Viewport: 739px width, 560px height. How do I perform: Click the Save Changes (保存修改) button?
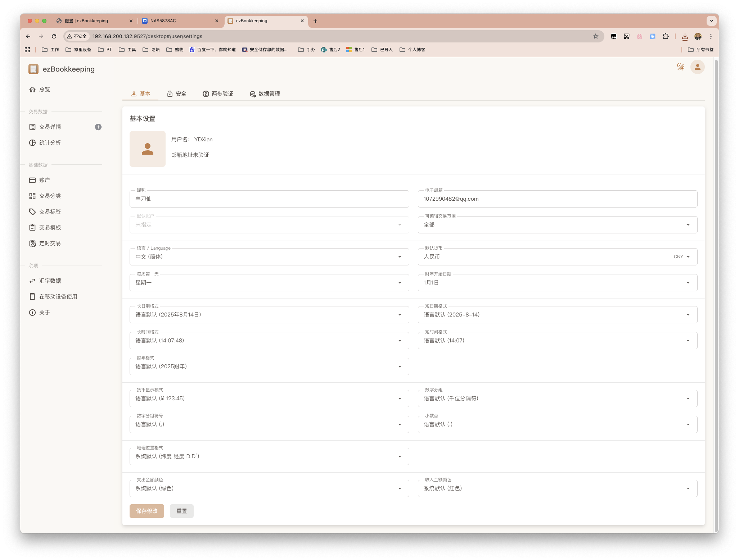147,511
